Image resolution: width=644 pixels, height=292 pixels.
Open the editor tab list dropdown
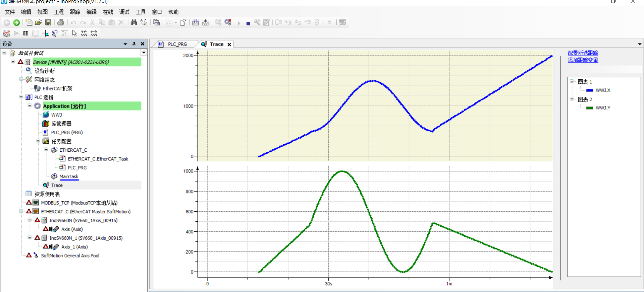pyautogui.click(x=640, y=44)
